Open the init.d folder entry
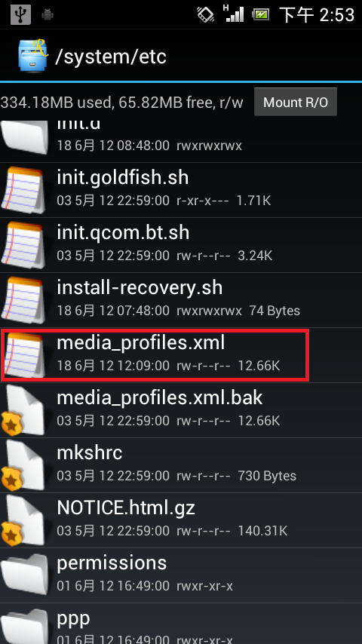The width and height of the screenshot is (362, 644). [x=181, y=141]
